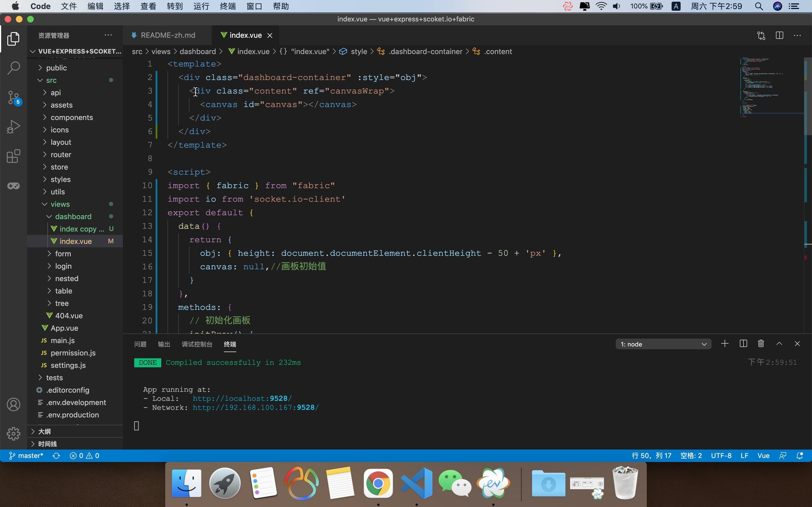
Task: Click the Manage settings gear icon
Action: click(x=14, y=433)
